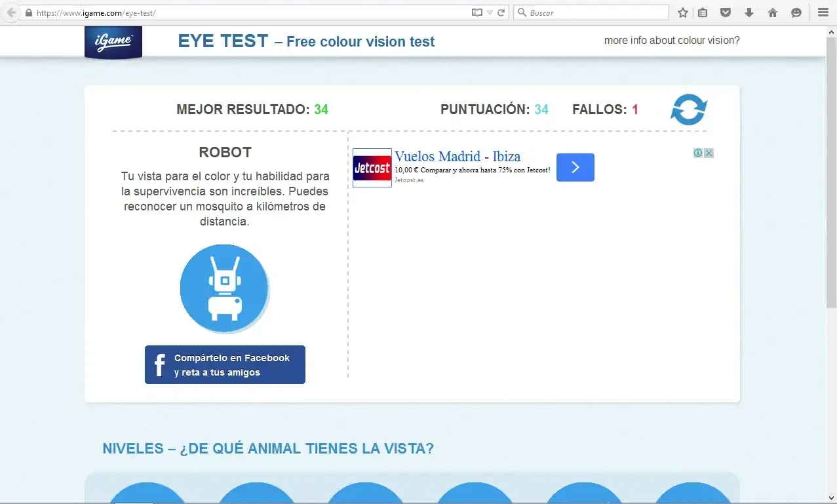Go back with the browser back arrow
The height and width of the screenshot is (504, 837).
(10, 12)
